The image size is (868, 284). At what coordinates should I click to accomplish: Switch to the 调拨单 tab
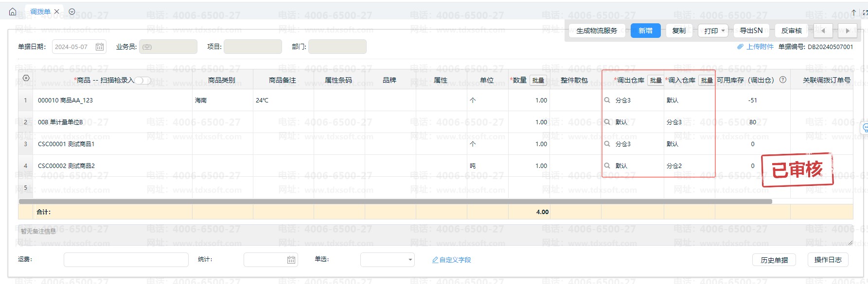40,12
